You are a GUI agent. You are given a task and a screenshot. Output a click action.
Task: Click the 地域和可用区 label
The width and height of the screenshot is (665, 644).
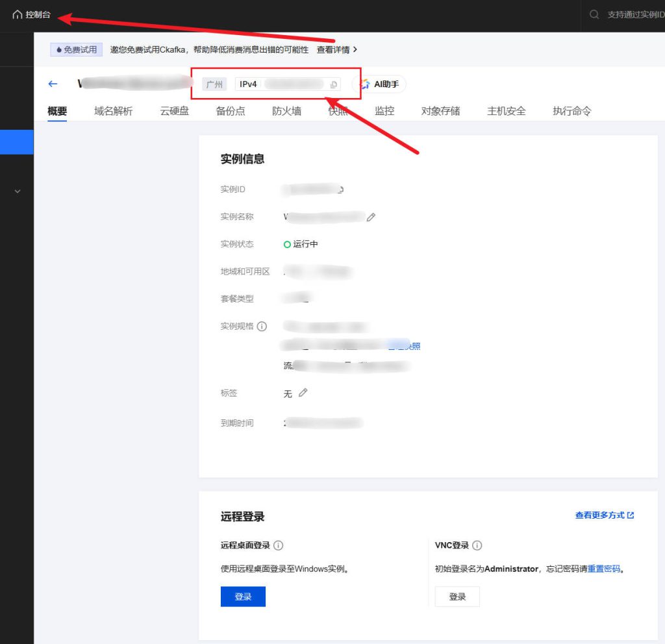[245, 272]
